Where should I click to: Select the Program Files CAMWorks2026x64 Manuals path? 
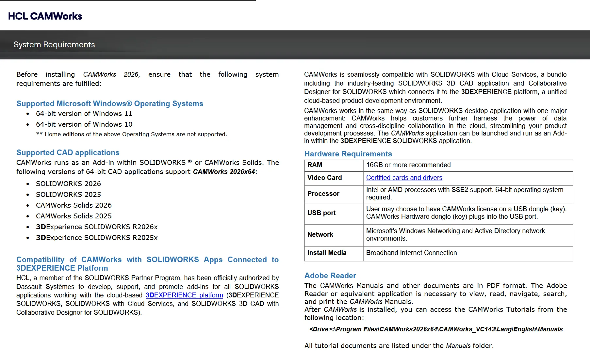[x=436, y=329]
